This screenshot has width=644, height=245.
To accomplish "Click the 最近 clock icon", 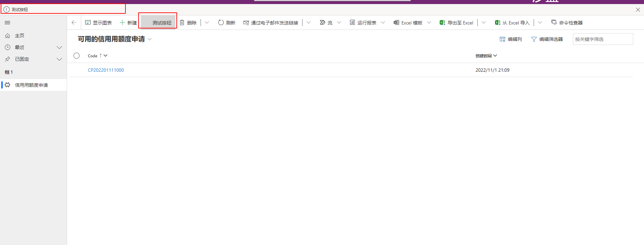I will (x=8, y=47).
